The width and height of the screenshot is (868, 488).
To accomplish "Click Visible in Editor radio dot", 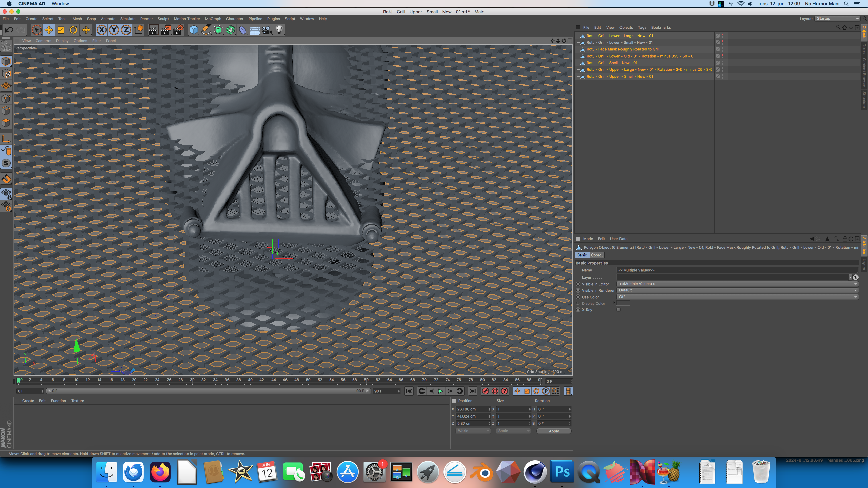I will click(578, 284).
